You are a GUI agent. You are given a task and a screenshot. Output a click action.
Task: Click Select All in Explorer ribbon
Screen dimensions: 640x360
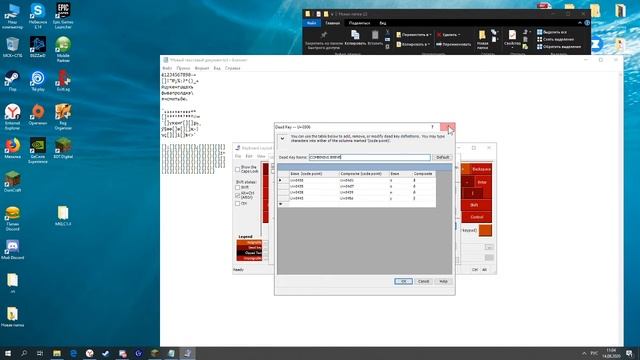[552, 32]
